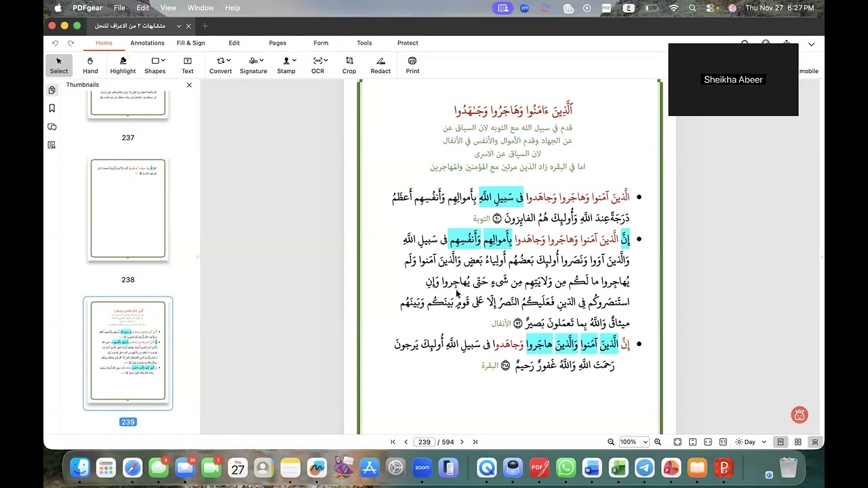Switch to the Home tab
868x488 pixels.
point(104,43)
